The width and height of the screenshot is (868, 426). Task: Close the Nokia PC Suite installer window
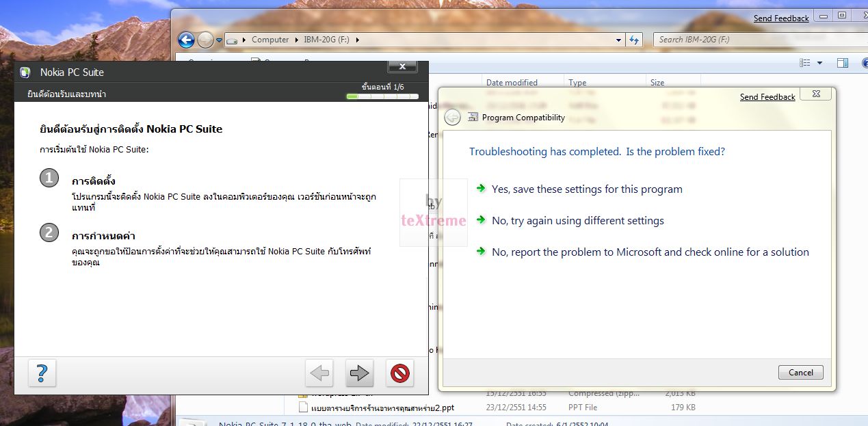coord(402,66)
